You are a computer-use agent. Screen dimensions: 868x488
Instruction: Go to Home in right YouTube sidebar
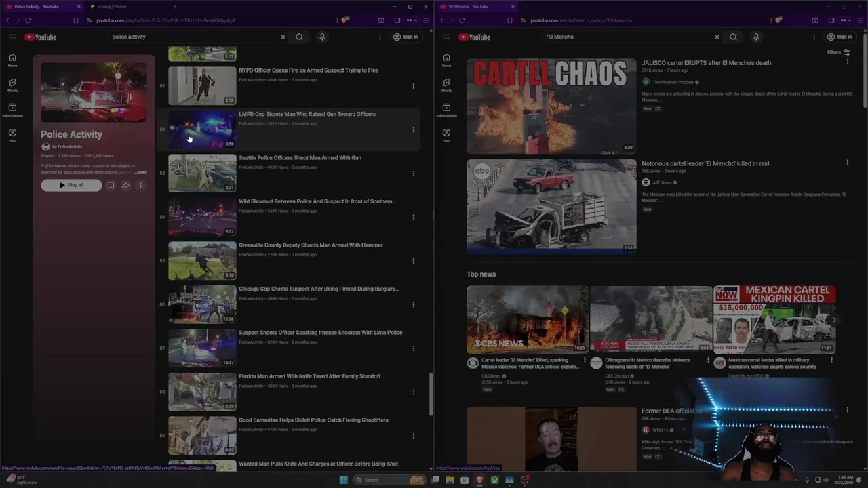tap(446, 60)
